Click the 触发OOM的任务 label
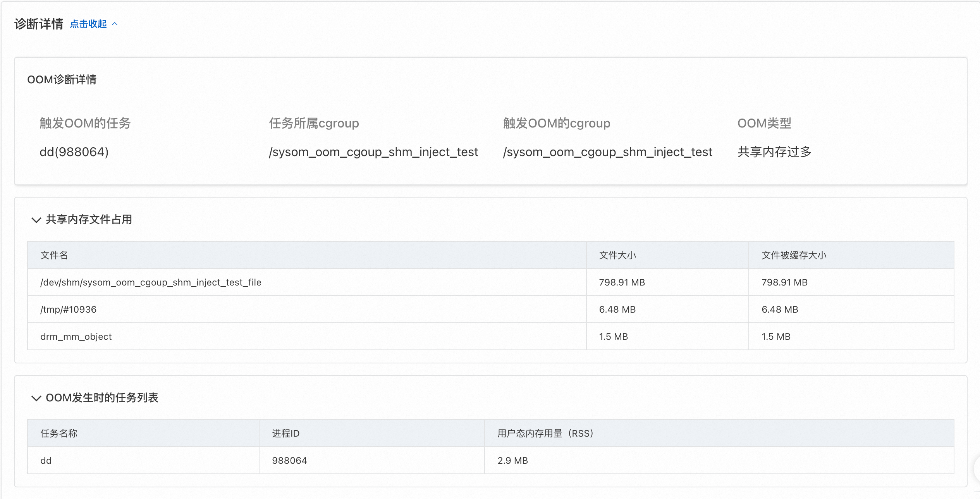Image resolution: width=980 pixels, height=499 pixels. pyautogui.click(x=85, y=123)
